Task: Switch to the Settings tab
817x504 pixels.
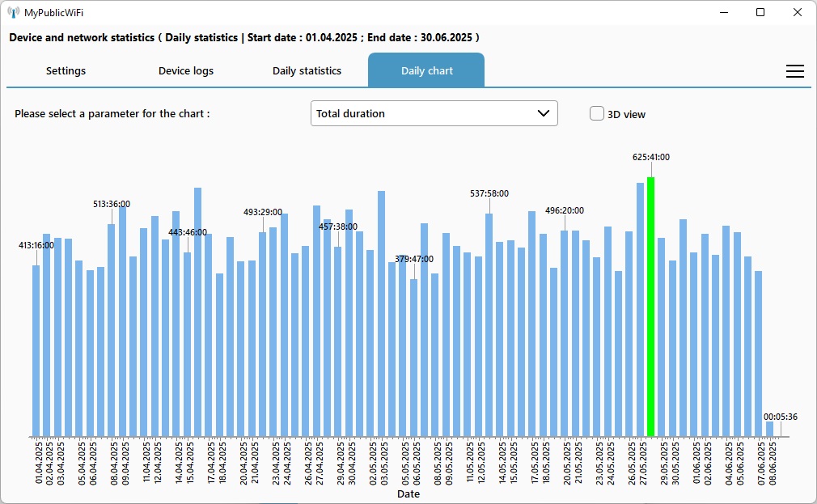Action: (x=66, y=71)
